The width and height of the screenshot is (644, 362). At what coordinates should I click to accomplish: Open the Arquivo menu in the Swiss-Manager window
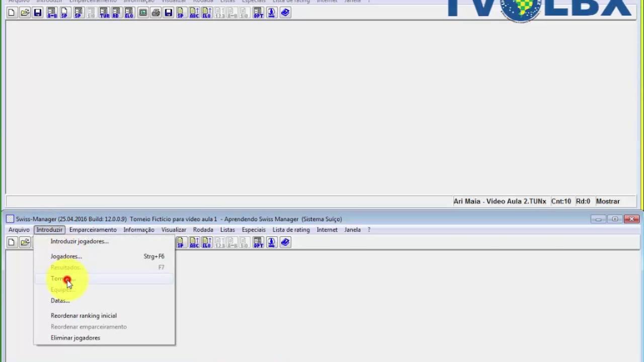19,230
